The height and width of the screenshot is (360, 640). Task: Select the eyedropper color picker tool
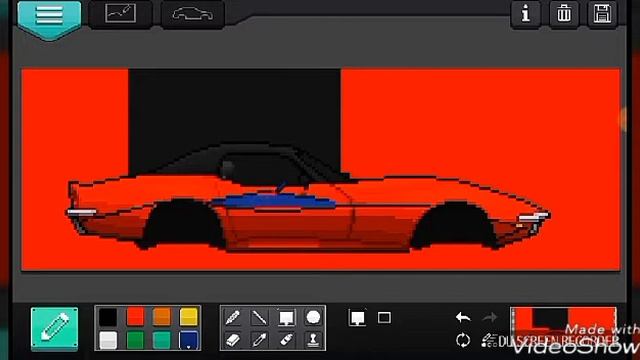tap(260, 340)
